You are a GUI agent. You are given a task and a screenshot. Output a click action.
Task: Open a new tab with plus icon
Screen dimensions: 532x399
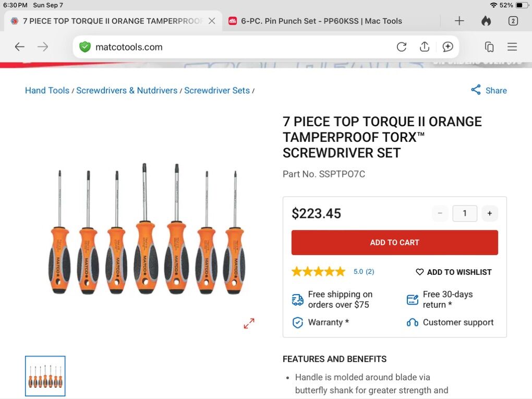click(x=459, y=21)
